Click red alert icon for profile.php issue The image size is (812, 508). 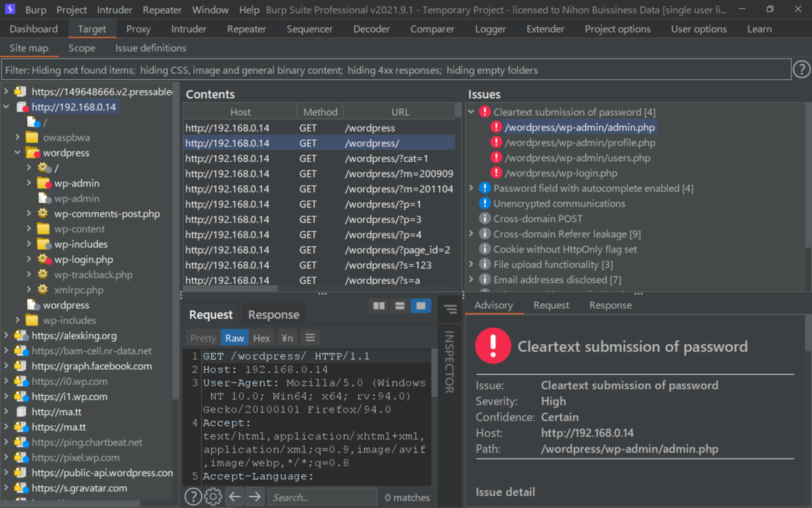pyautogui.click(x=496, y=142)
